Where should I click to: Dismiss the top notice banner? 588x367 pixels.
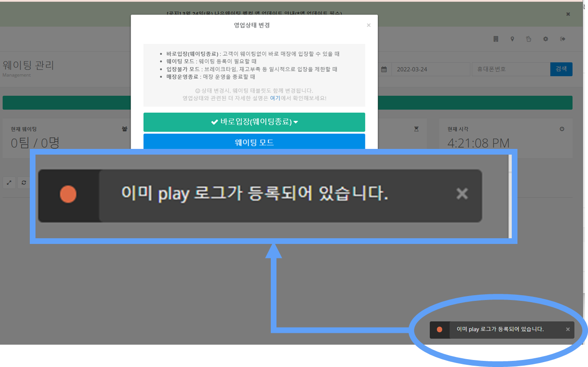[568, 14]
